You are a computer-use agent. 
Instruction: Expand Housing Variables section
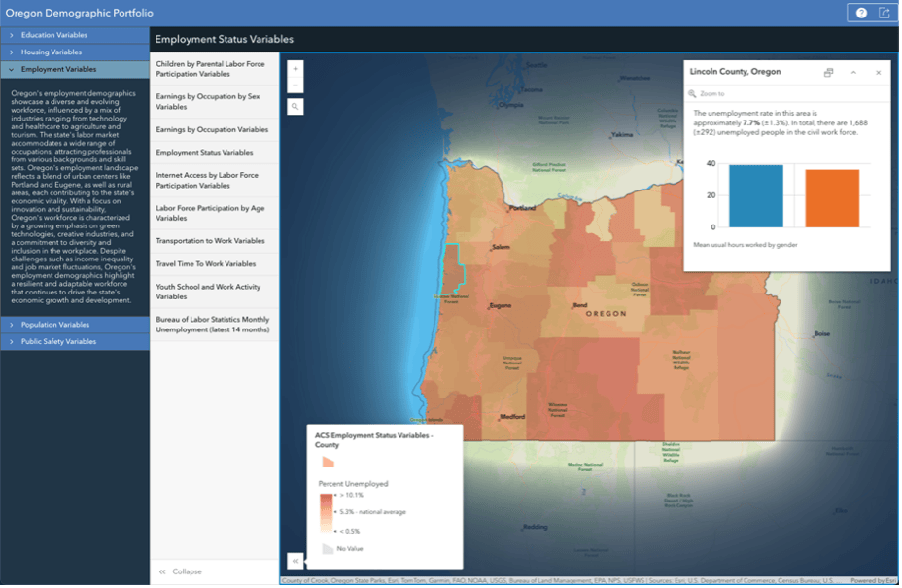75,52
